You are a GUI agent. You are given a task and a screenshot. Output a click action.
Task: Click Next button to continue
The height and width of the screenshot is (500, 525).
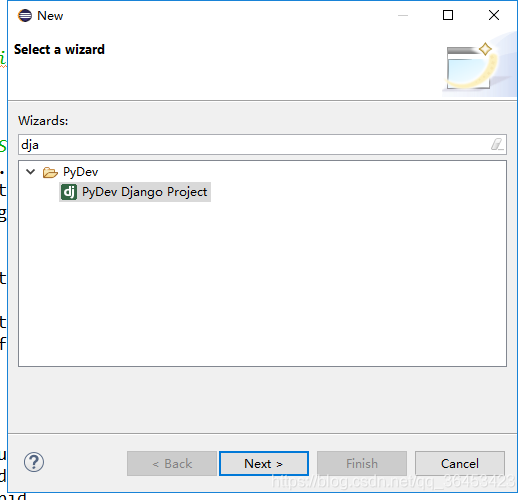264,463
